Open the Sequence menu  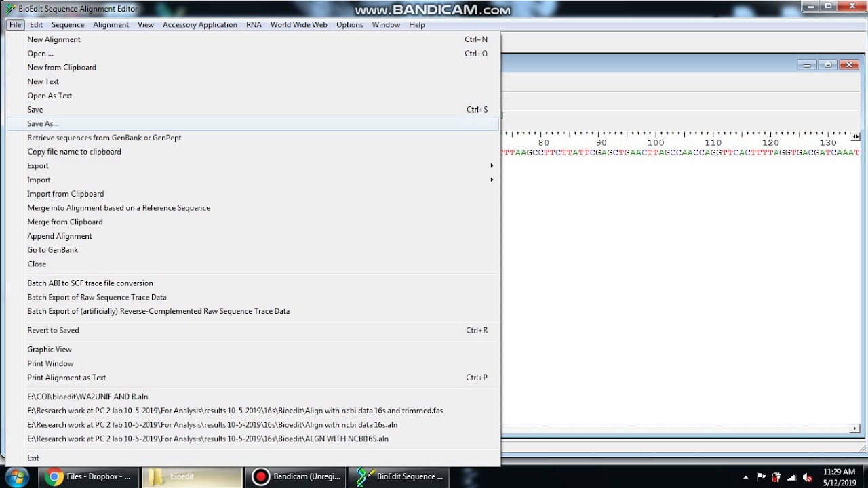tap(68, 24)
